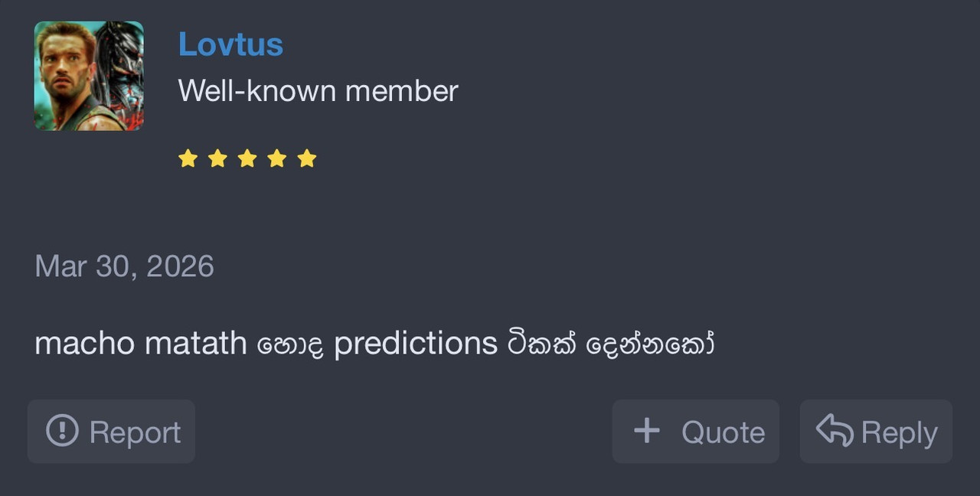Select the second yellow rating star

pyautogui.click(x=217, y=158)
